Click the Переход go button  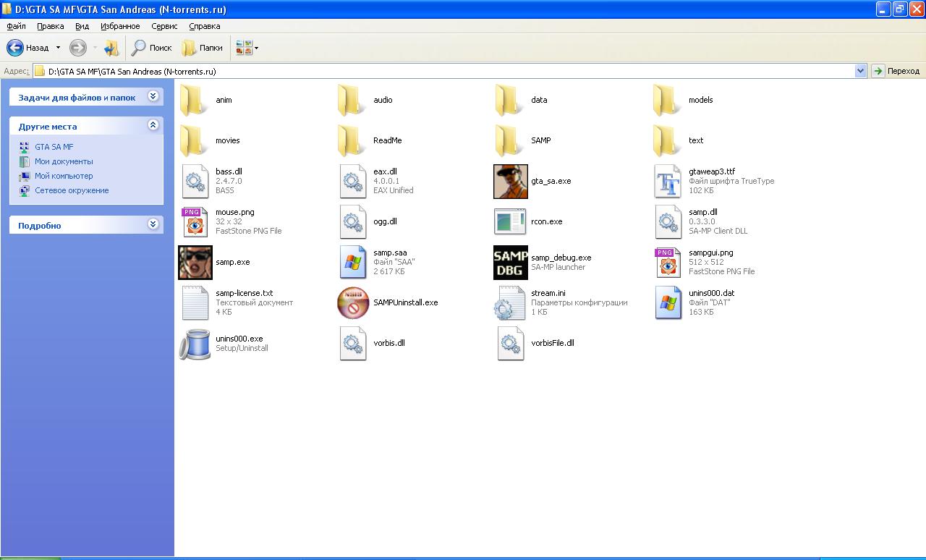point(896,71)
